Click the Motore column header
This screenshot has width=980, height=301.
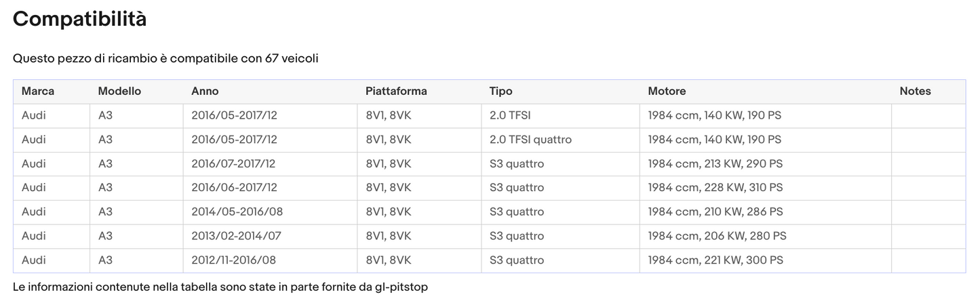coord(667,91)
